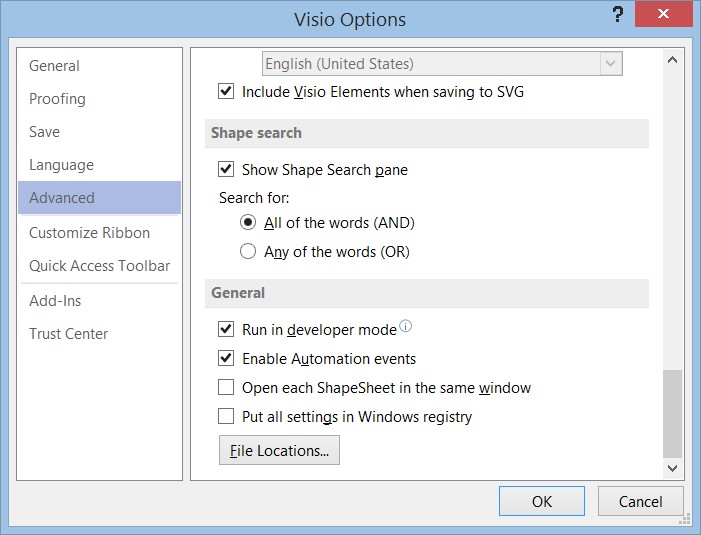701x535 pixels.
Task: Disable Run in developer mode
Action: click(226, 329)
